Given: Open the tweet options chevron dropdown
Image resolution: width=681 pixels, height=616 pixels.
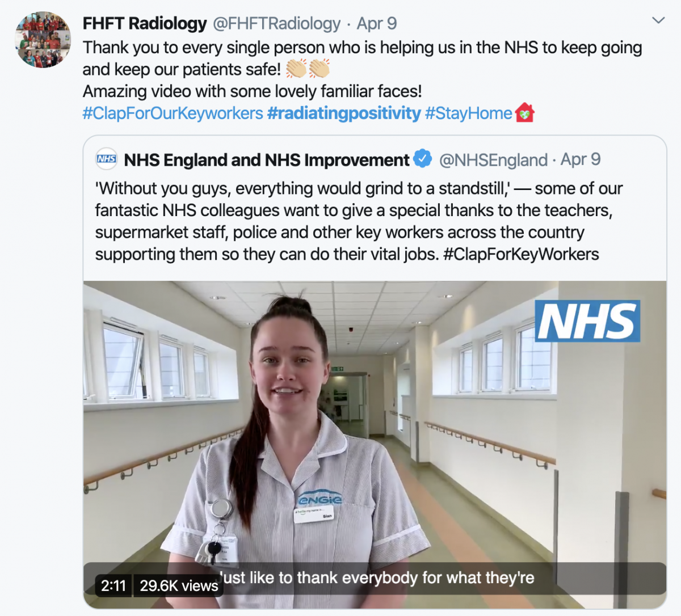Looking at the screenshot, I should [x=658, y=21].
